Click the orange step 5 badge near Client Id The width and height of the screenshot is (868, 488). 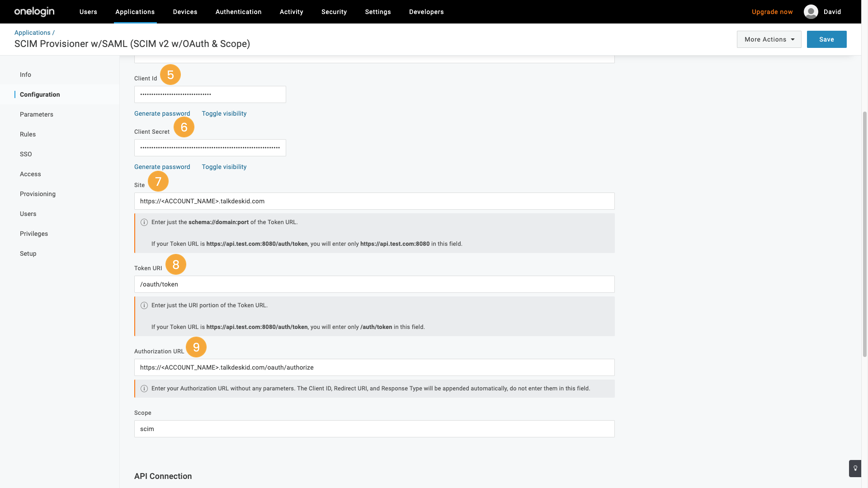pyautogui.click(x=170, y=75)
